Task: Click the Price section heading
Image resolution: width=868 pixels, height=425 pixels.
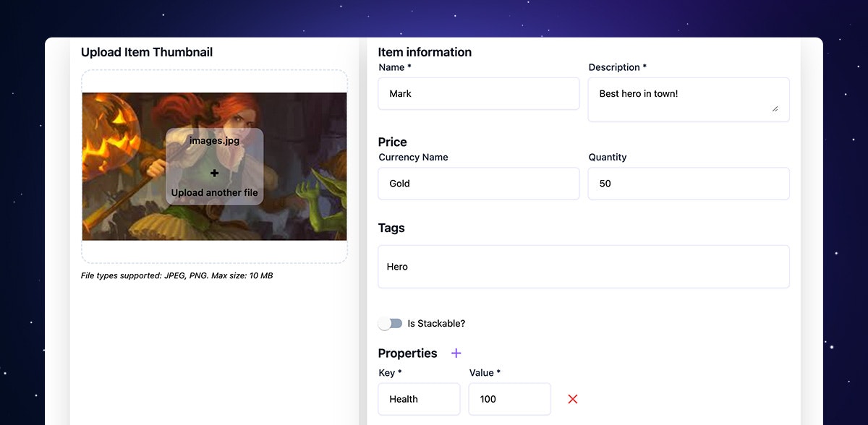Action: pyautogui.click(x=393, y=142)
